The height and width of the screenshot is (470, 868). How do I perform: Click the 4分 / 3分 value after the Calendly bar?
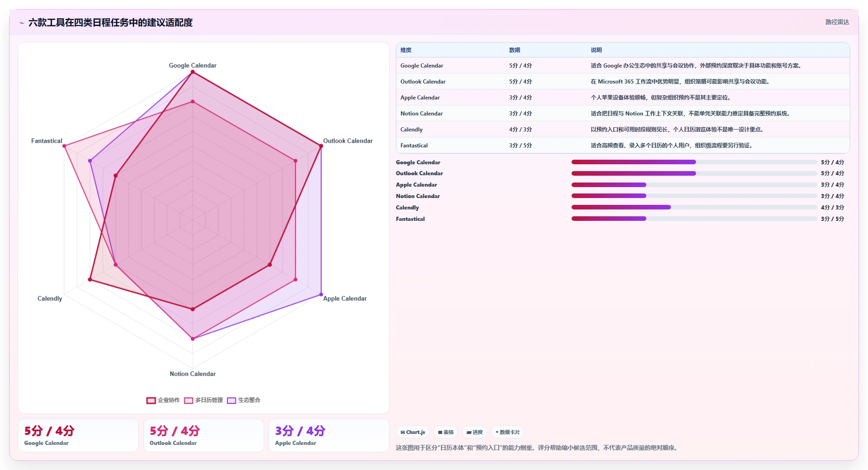pos(832,208)
